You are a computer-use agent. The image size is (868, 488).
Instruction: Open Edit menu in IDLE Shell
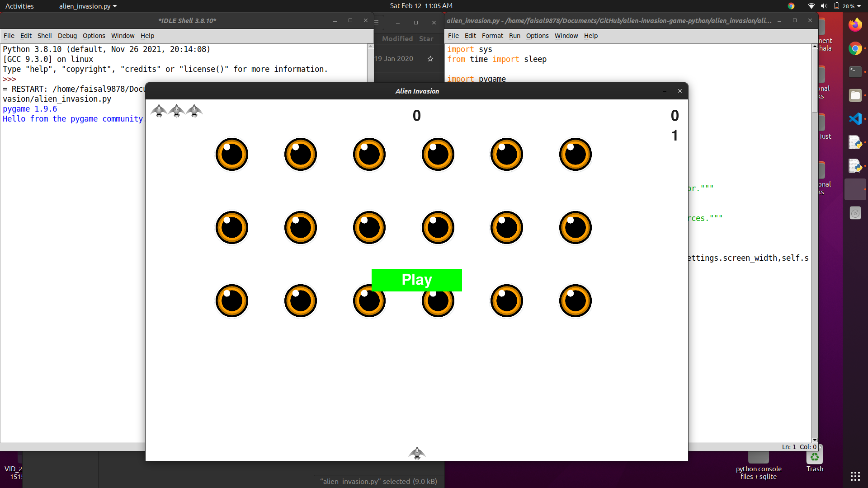click(26, 36)
